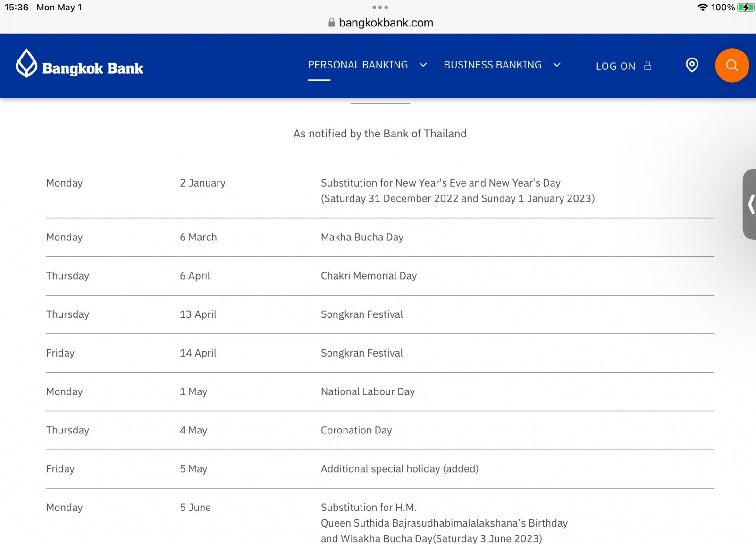Click the '4 May' date cell
Viewport: 756px width, 544px height.
click(x=193, y=430)
